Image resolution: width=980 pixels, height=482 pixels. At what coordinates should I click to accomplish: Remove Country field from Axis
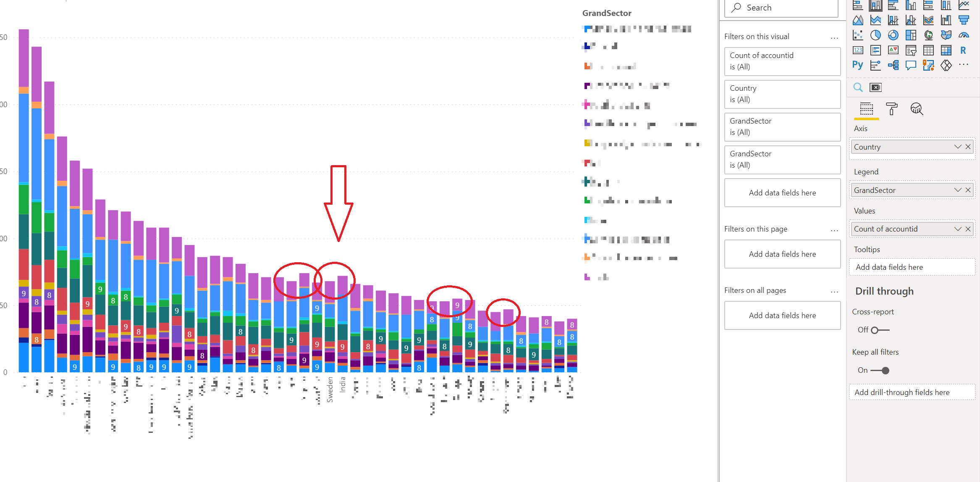tap(968, 147)
